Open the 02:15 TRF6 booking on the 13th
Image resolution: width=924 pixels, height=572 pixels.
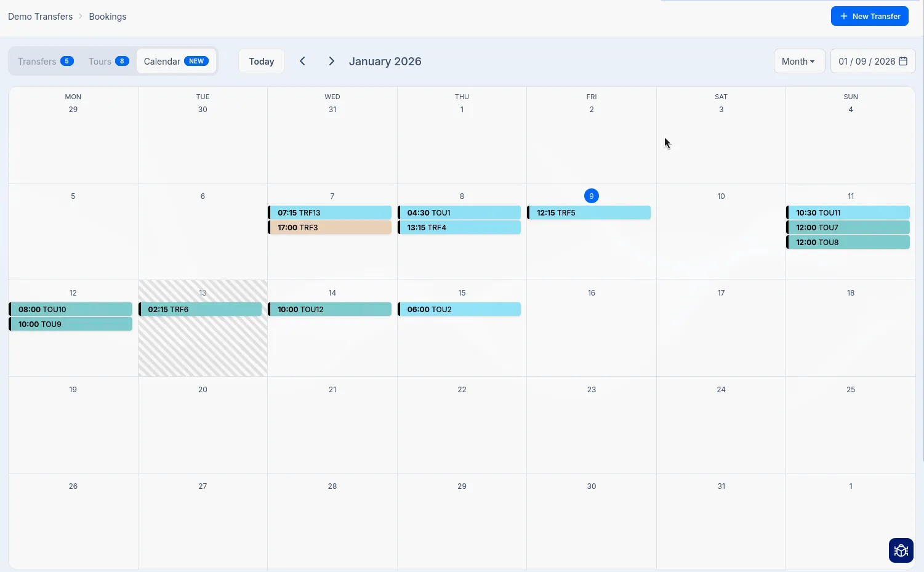click(201, 309)
